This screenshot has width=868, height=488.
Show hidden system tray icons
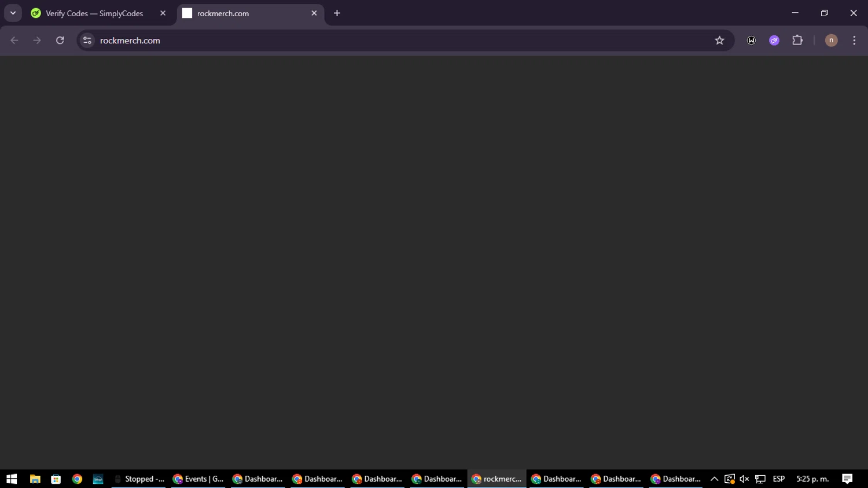pos(714,479)
